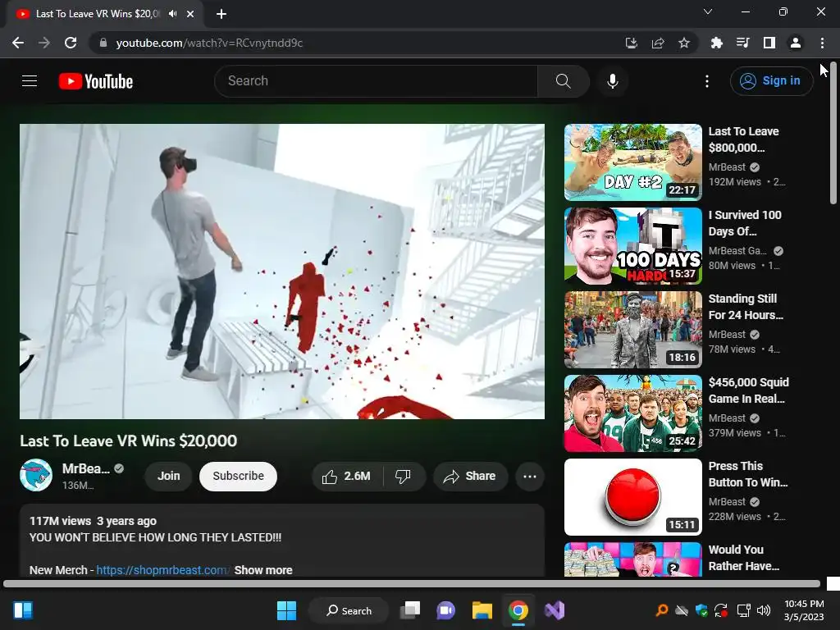This screenshot has height=630, width=840.
Task: Open Visual Studio from taskbar
Action: 554,610
